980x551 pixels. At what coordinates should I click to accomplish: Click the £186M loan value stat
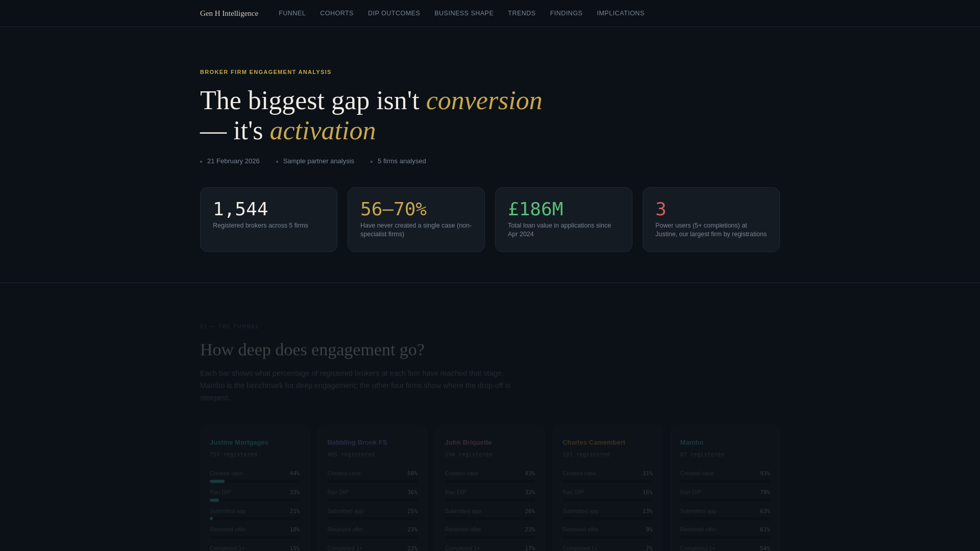pyautogui.click(x=535, y=209)
